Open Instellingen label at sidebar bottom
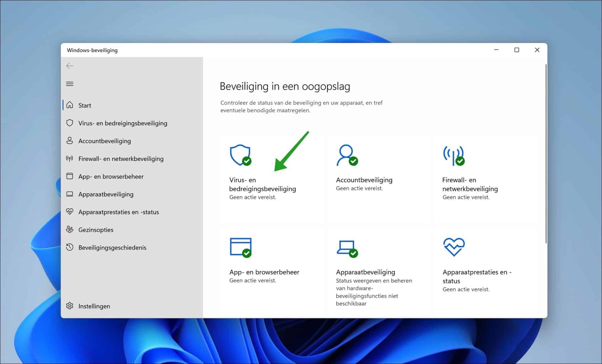602x364 pixels. 94,306
